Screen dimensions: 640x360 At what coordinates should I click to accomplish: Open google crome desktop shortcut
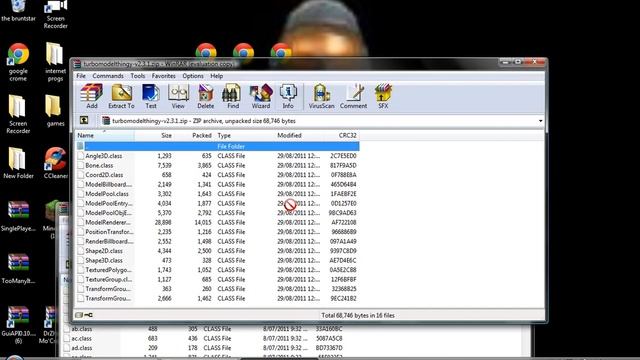[18, 62]
